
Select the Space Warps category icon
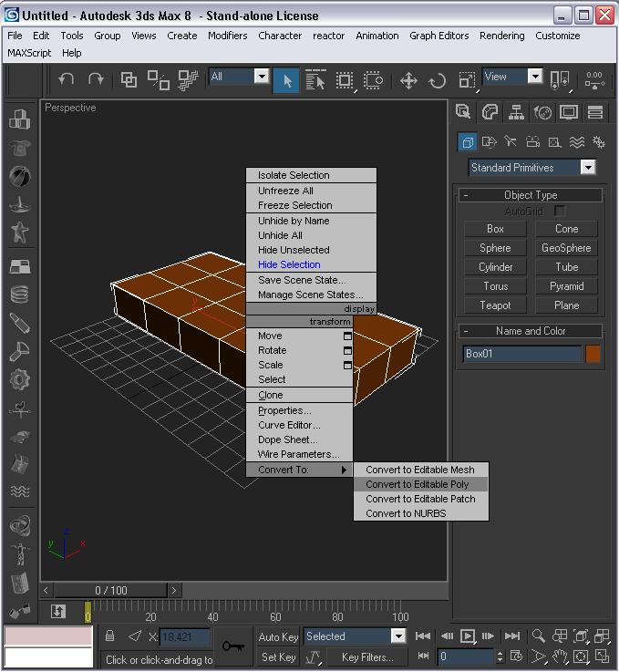click(577, 142)
